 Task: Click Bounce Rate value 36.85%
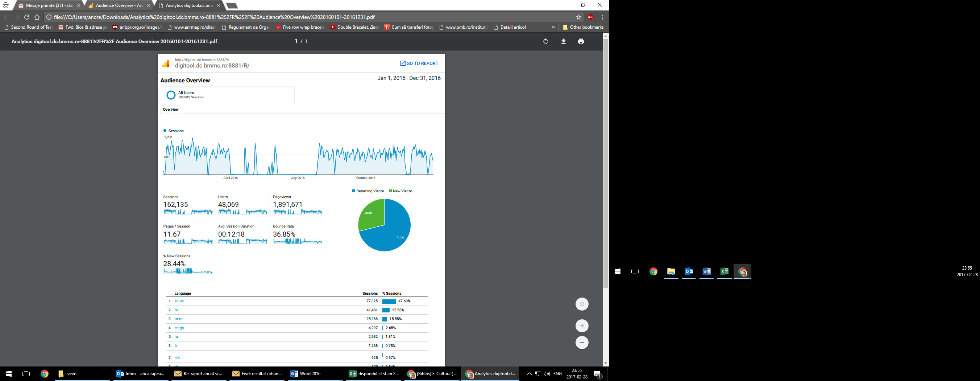click(x=284, y=234)
